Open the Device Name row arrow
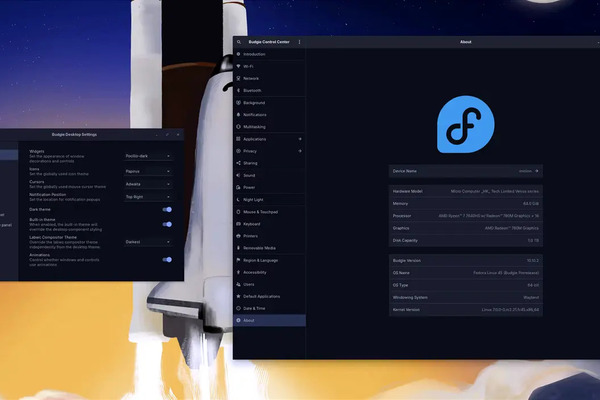This screenshot has width=600, height=400. click(536, 171)
